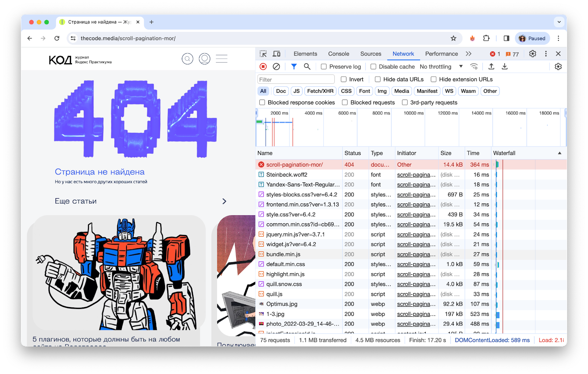Click the Filter text input field

[x=296, y=79]
